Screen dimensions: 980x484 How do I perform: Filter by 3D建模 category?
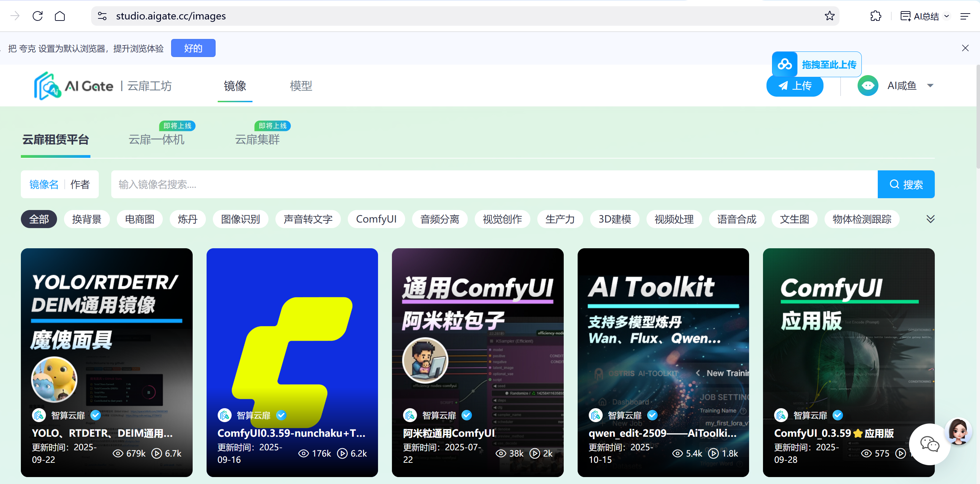(x=615, y=219)
